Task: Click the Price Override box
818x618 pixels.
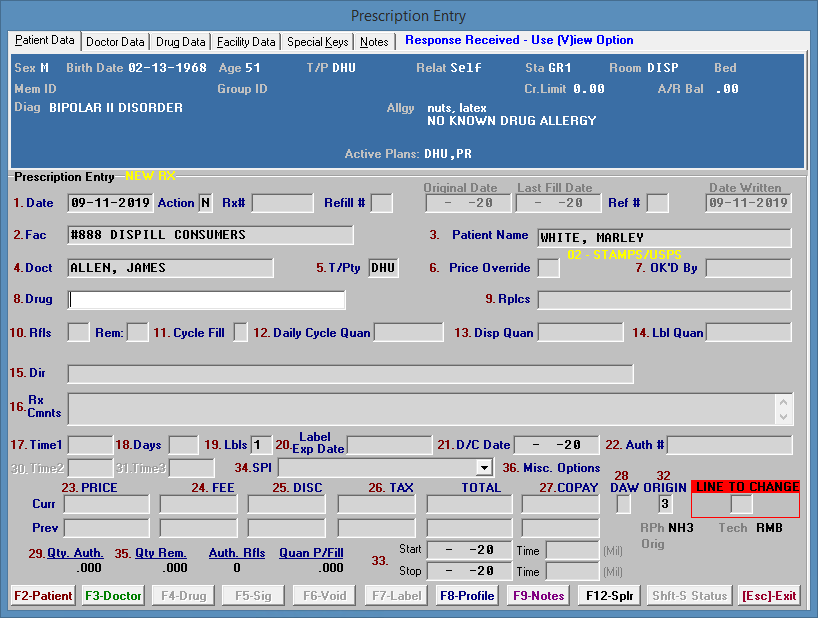Action: pyautogui.click(x=548, y=268)
